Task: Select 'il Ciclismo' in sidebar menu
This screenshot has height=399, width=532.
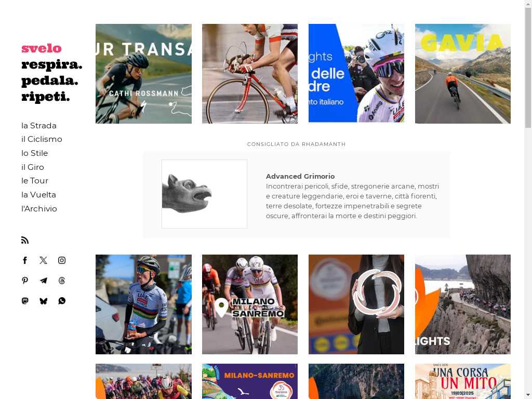Action: (42, 139)
